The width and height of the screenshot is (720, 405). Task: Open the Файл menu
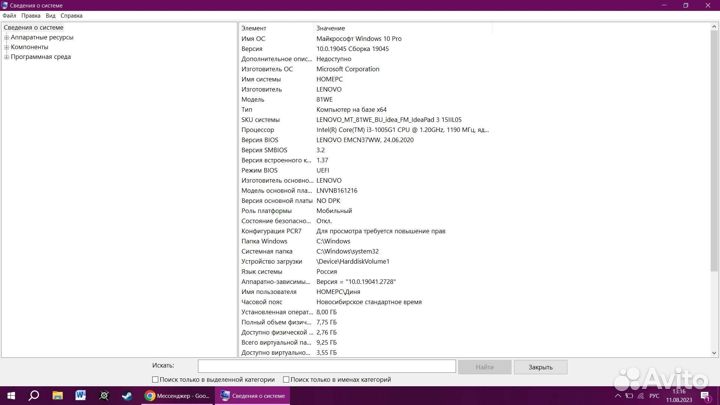pyautogui.click(x=9, y=16)
